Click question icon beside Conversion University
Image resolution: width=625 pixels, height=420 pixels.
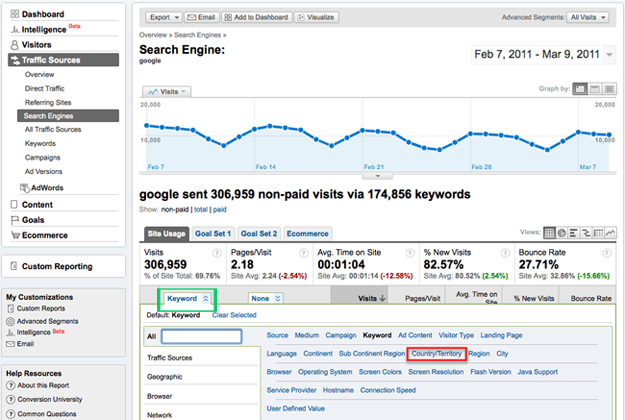(11, 399)
